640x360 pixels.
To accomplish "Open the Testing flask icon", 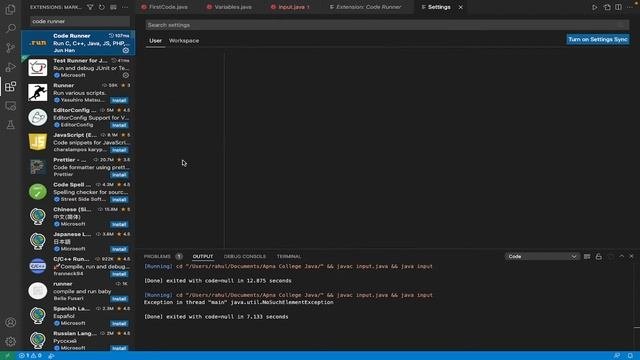I will pos(10,125).
